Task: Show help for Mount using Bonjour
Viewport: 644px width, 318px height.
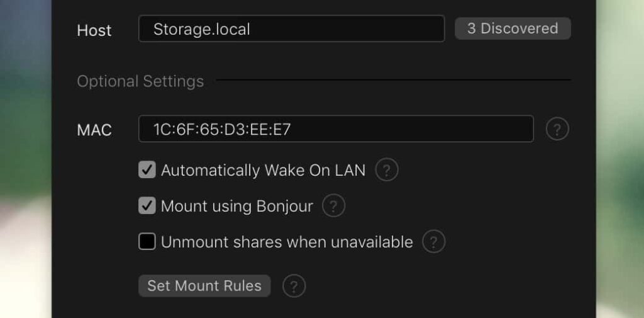Action: [x=334, y=206]
